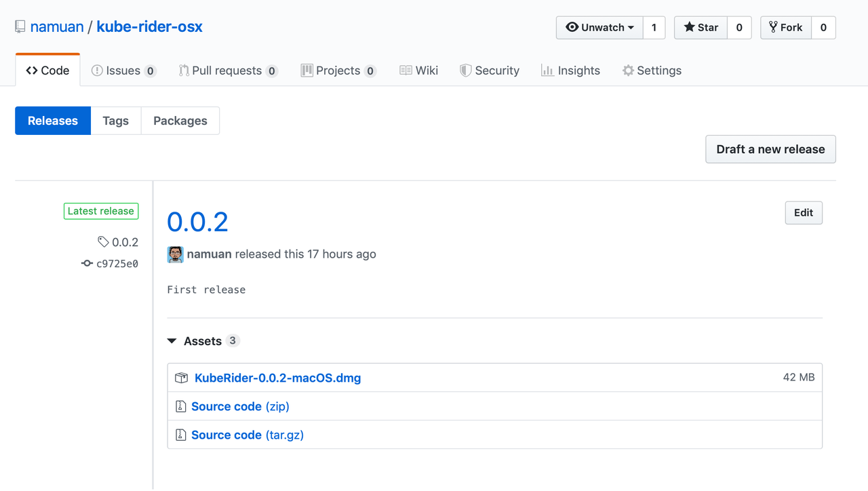
Task: Click namuan's avatar image
Action: (175, 254)
